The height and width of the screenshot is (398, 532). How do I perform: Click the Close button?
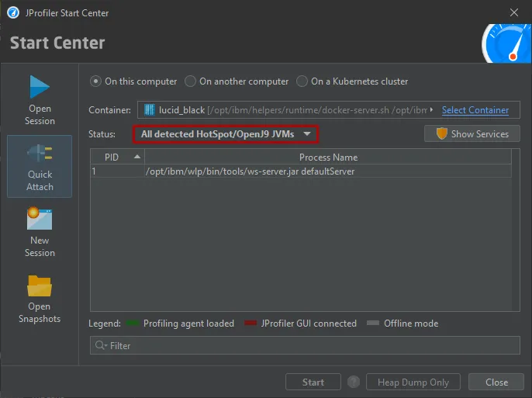[x=496, y=382]
